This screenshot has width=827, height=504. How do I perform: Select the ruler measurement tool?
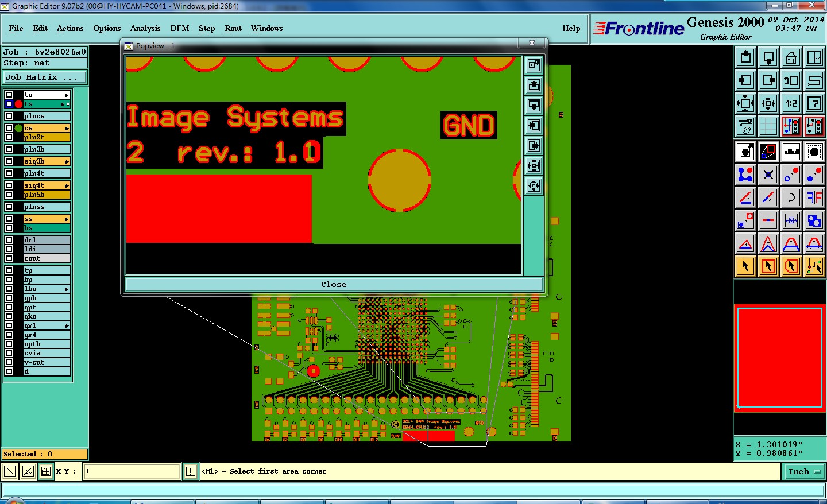coord(791,152)
